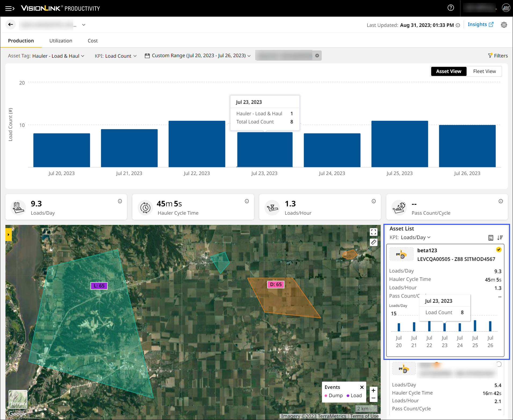
Task: Select the map measure ruler tool
Action: [373, 242]
